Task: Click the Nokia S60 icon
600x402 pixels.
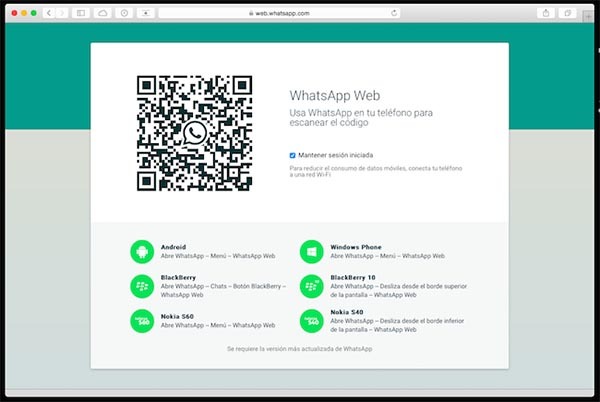Action: [x=142, y=321]
